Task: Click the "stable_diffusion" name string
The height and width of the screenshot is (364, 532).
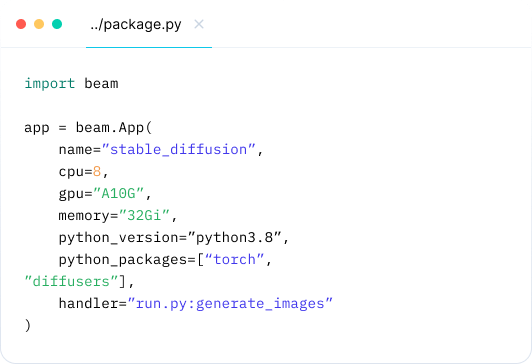Action: click(178, 150)
